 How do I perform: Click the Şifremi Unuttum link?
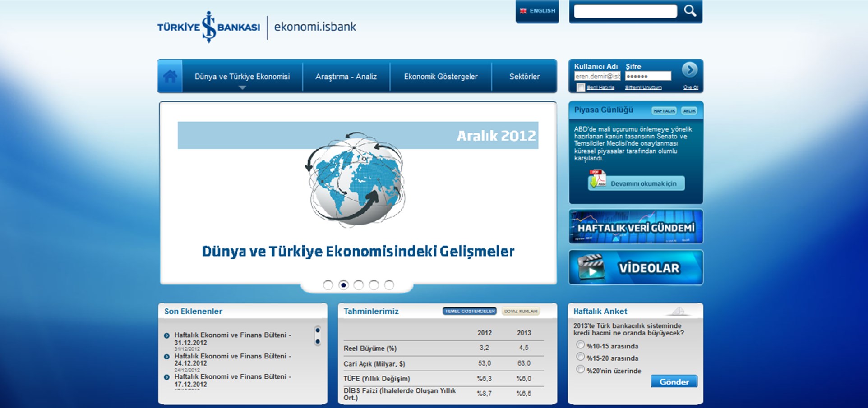[643, 87]
